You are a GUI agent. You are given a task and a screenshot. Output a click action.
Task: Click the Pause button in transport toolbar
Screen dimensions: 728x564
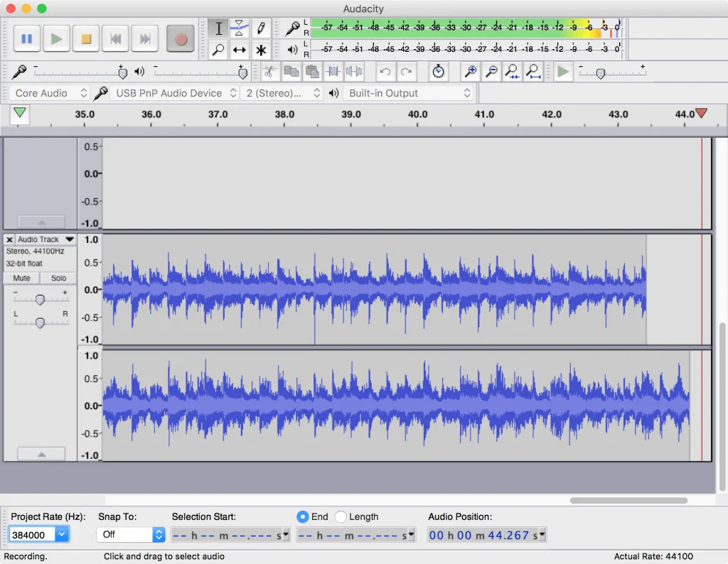point(27,38)
